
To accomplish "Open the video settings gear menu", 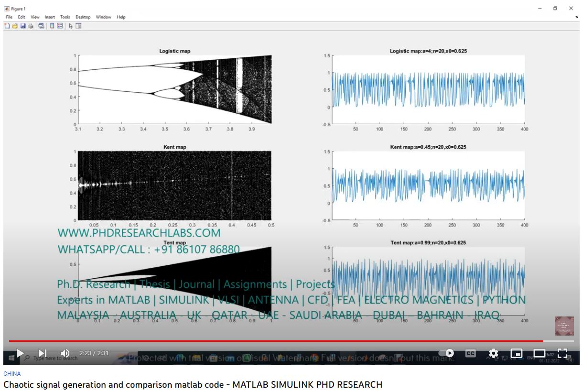I will (494, 353).
